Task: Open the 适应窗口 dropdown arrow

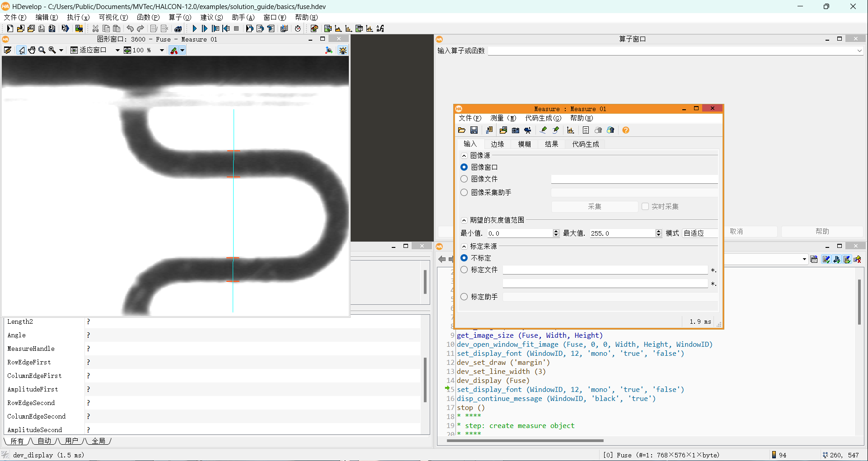Action: [x=117, y=50]
